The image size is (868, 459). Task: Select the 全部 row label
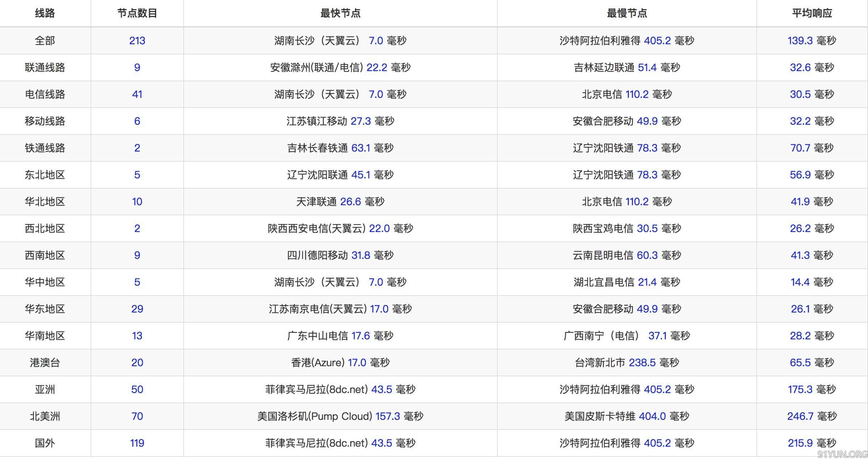pos(45,40)
